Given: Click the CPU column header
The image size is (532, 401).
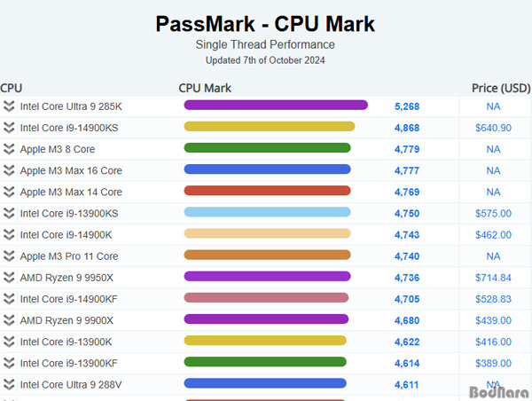Looking at the screenshot, I should point(12,89).
